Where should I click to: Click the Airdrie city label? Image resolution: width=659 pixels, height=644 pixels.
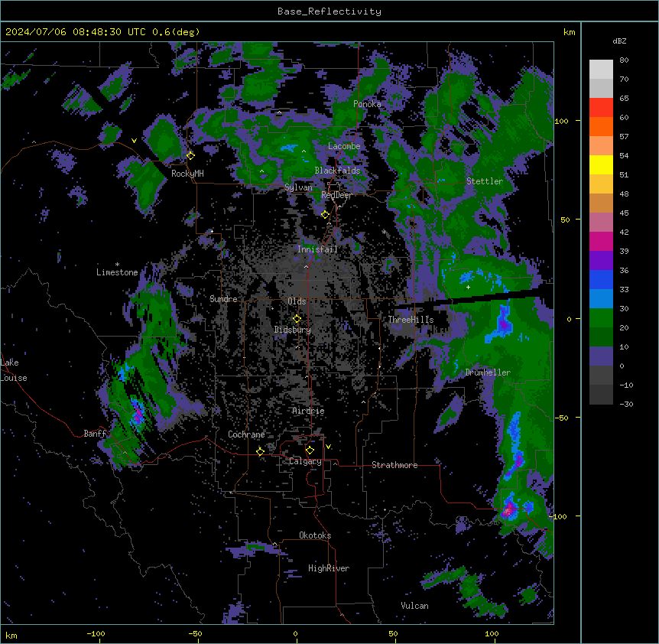coord(309,411)
